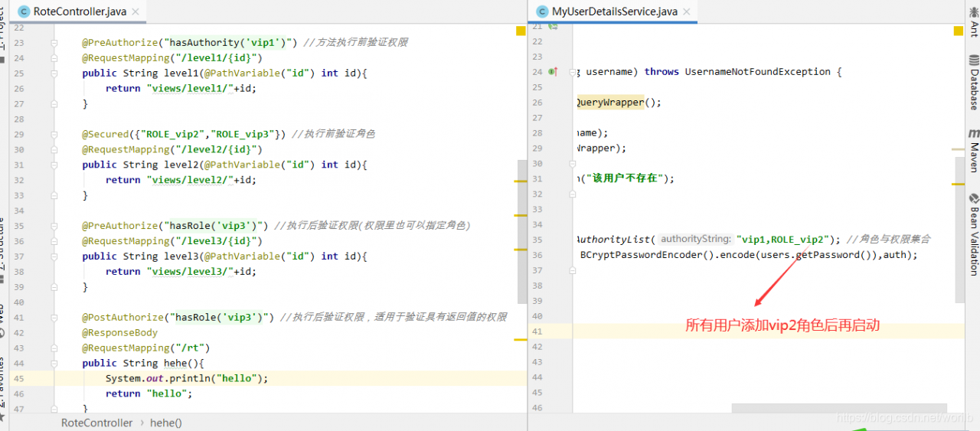Click the "vip1,ROLE_vip2" string
Screen dimensions: 980x431
point(782,240)
